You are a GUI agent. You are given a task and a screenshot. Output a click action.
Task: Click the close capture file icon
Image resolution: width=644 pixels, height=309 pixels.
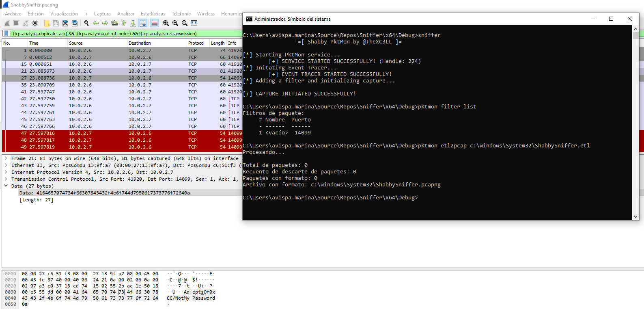(x=65, y=23)
